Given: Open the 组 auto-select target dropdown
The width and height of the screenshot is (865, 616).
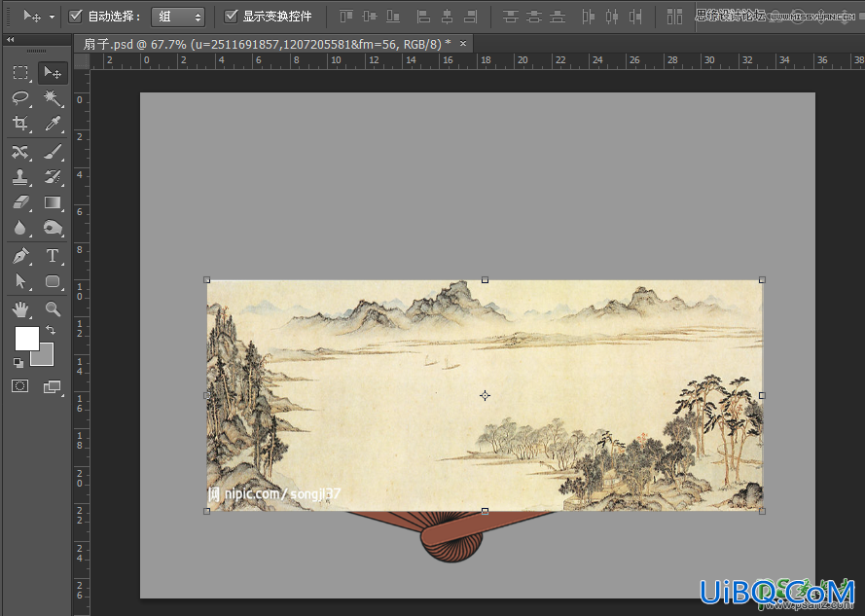Looking at the screenshot, I should coord(178,17).
